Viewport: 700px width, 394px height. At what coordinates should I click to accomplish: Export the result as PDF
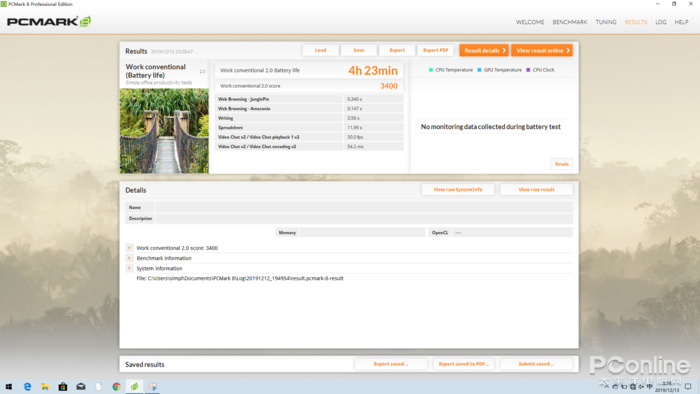tap(435, 50)
